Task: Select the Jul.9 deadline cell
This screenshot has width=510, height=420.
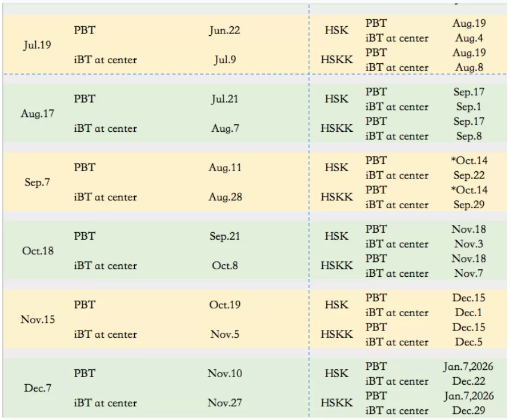Action: (x=225, y=60)
